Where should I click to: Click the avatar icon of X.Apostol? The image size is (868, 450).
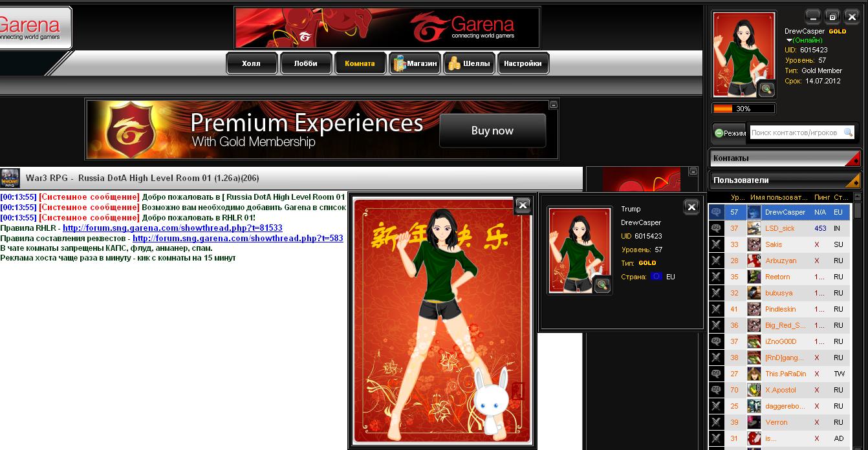pyautogui.click(x=754, y=390)
